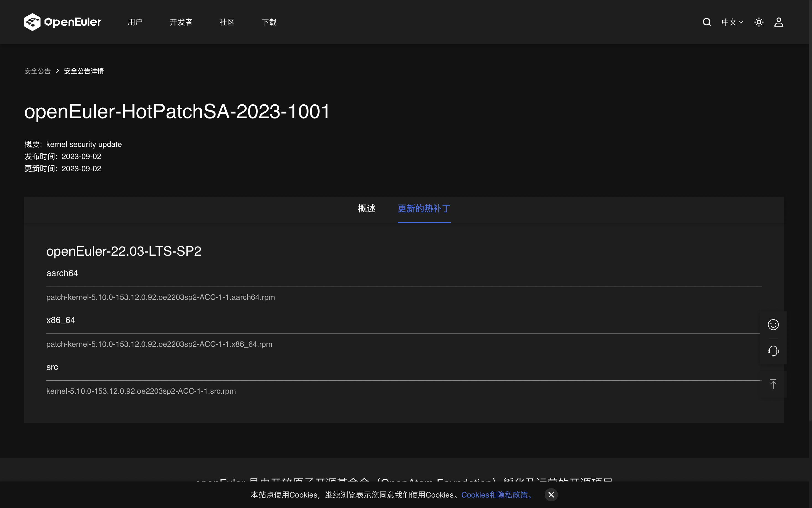
Task: Open the 开发者 navigation menu
Action: coord(181,22)
